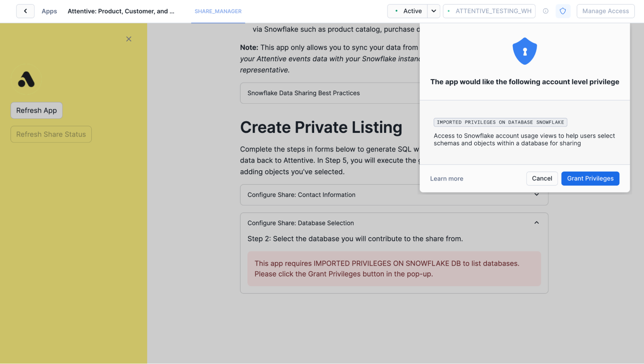Click the Refresh App button

coord(36,110)
